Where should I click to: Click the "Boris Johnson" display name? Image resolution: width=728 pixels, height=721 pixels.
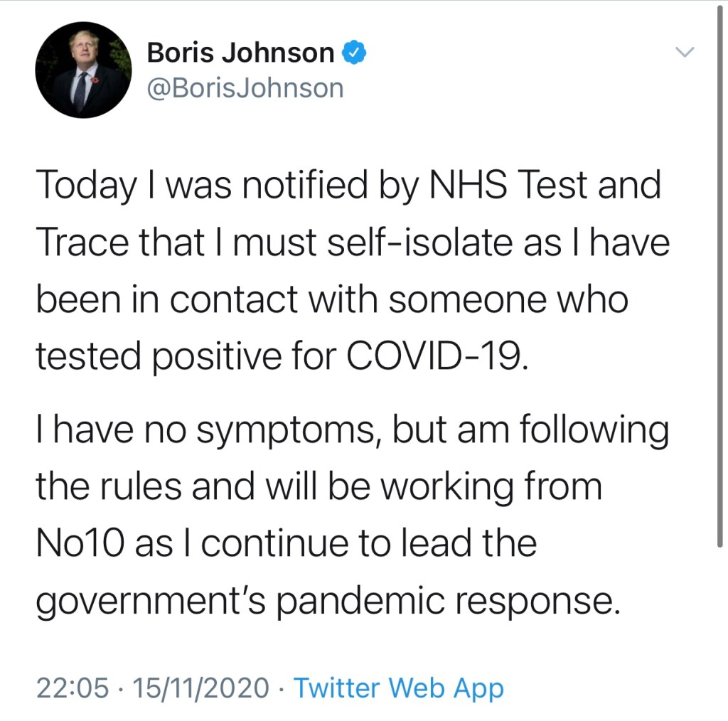click(240, 53)
